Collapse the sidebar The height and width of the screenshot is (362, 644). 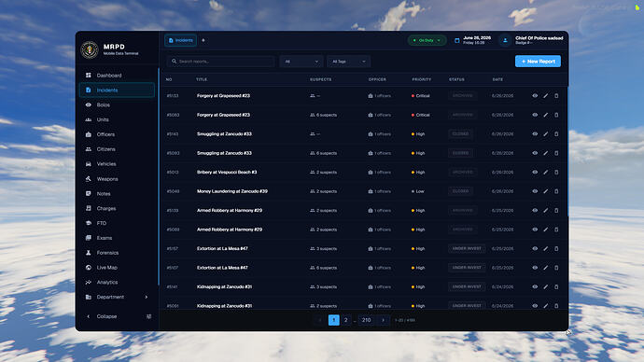click(103, 316)
